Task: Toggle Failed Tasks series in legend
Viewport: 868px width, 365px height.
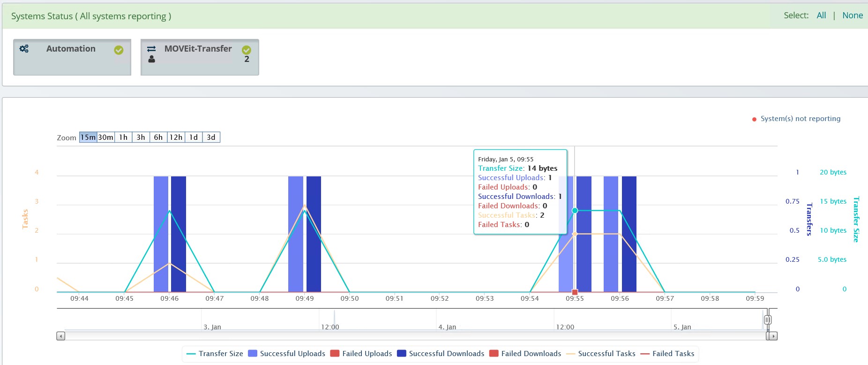Action: tap(667, 354)
